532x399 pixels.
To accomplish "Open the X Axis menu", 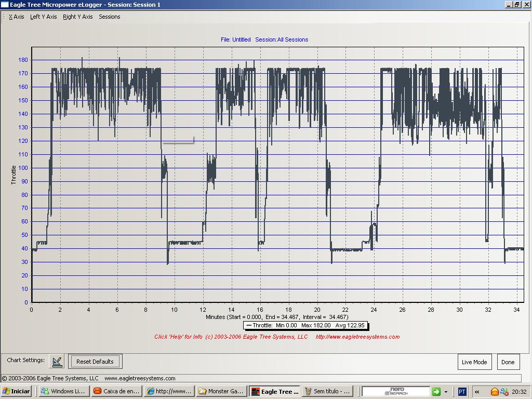I will pyautogui.click(x=17, y=17).
